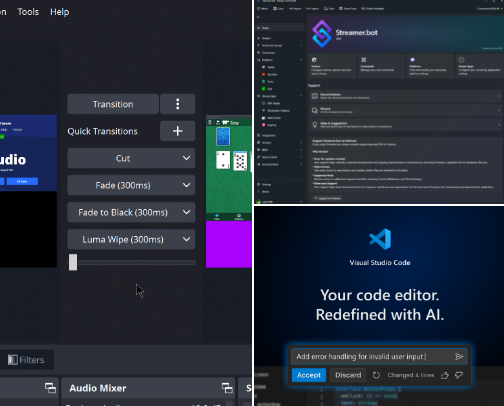This screenshot has width=504, height=406.
Task: Open the three-dot menu beside Transition
Action: [177, 104]
